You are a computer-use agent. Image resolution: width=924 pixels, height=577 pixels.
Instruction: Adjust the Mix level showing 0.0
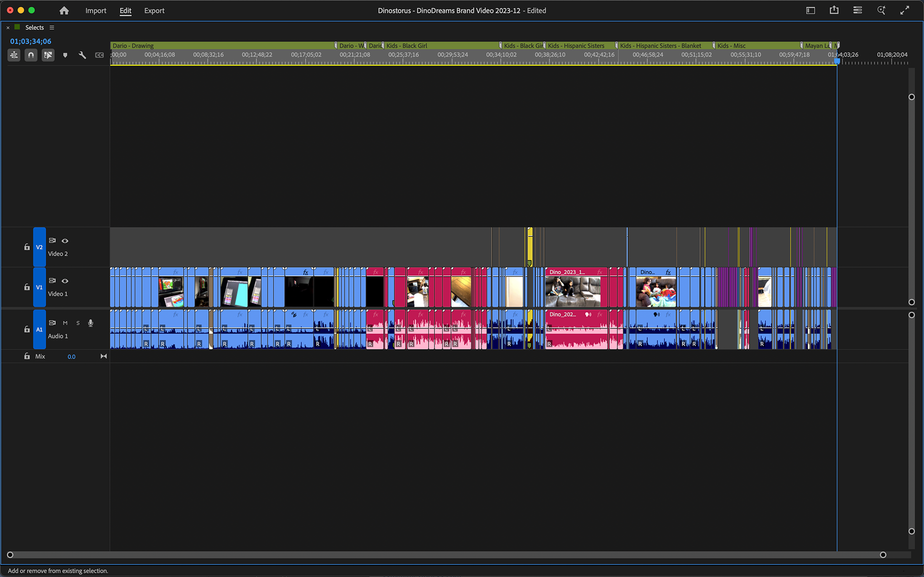[x=71, y=357]
